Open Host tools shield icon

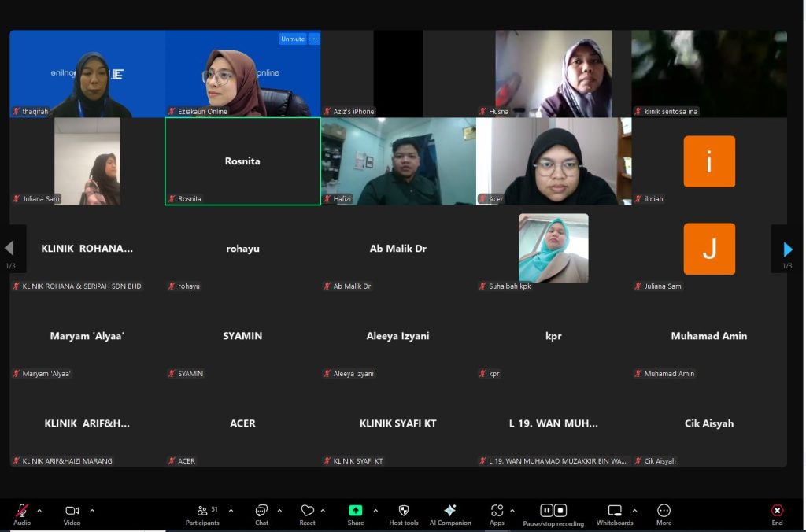(404, 511)
